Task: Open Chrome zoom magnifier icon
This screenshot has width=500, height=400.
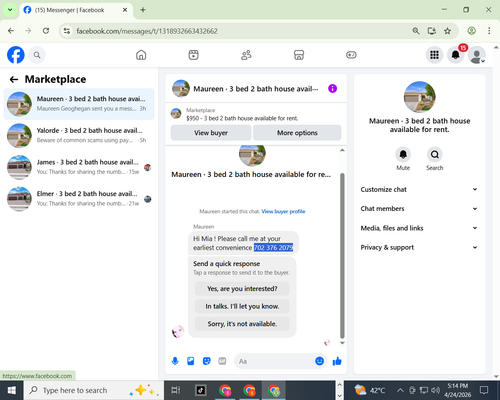Action: 416,31
